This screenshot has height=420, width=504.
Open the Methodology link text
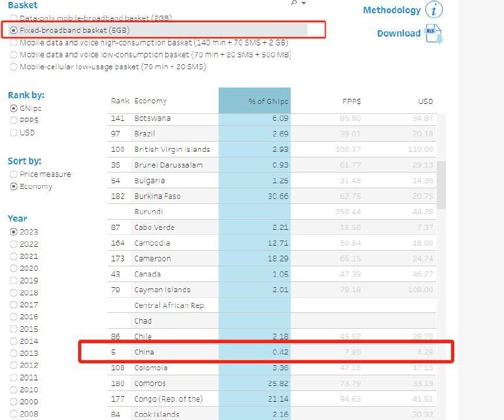391,10
